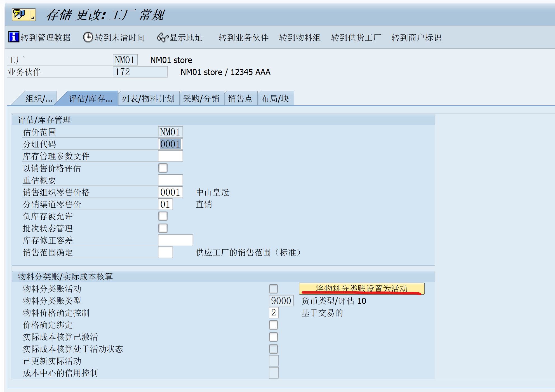Click the 估价范围 field showing NM01
The height and width of the screenshot is (392, 555).
click(x=170, y=132)
